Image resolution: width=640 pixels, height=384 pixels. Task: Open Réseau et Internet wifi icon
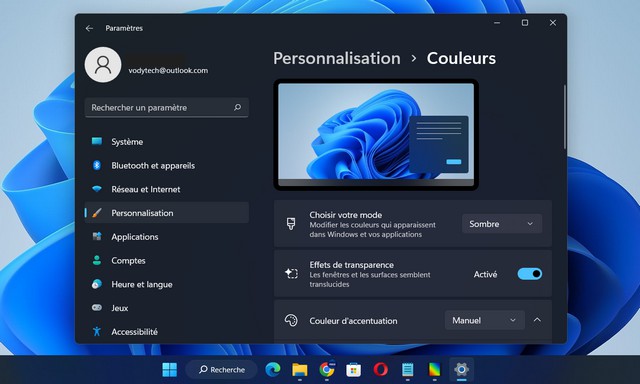click(97, 189)
